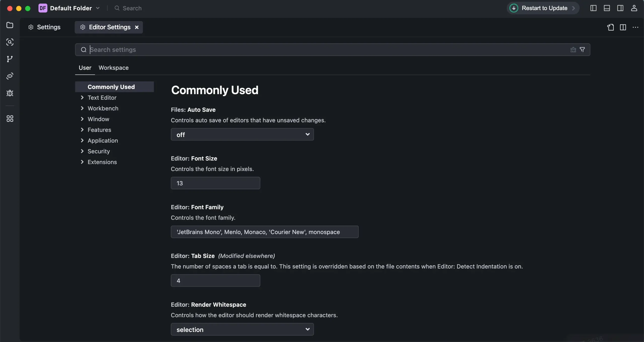Split the editor right
Image resolution: width=644 pixels, height=342 pixels.
623,27
